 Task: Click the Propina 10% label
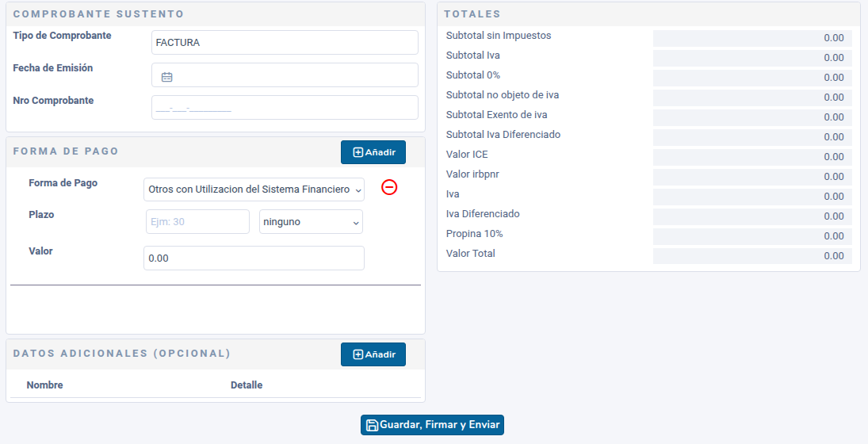(474, 234)
